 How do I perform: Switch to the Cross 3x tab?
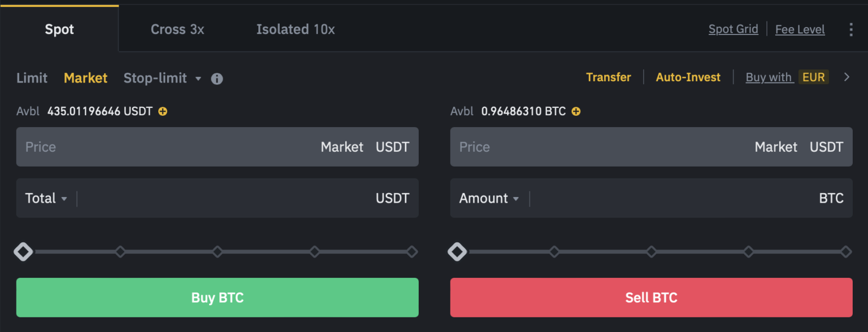coord(177,29)
